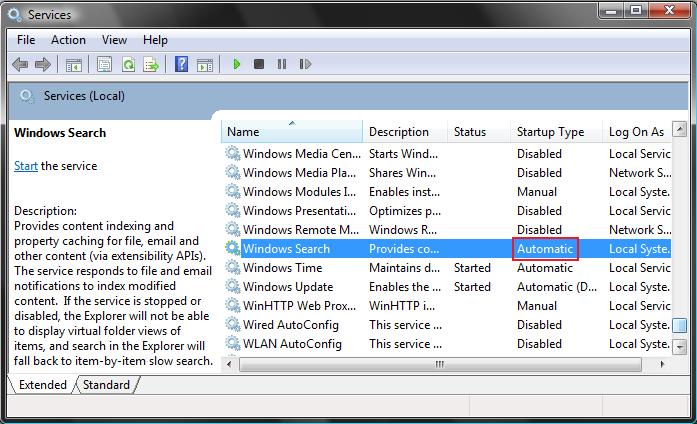The width and height of the screenshot is (697, 424).
Task: Open the File menu
Action: point(26,40)
